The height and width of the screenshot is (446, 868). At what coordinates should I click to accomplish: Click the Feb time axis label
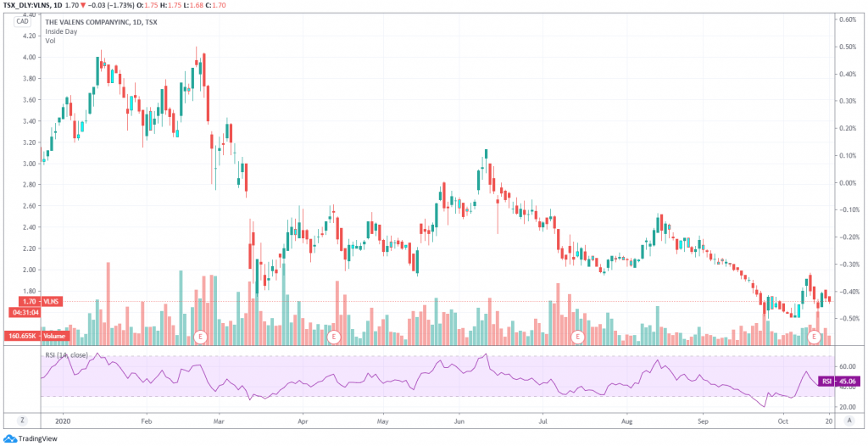147,421
